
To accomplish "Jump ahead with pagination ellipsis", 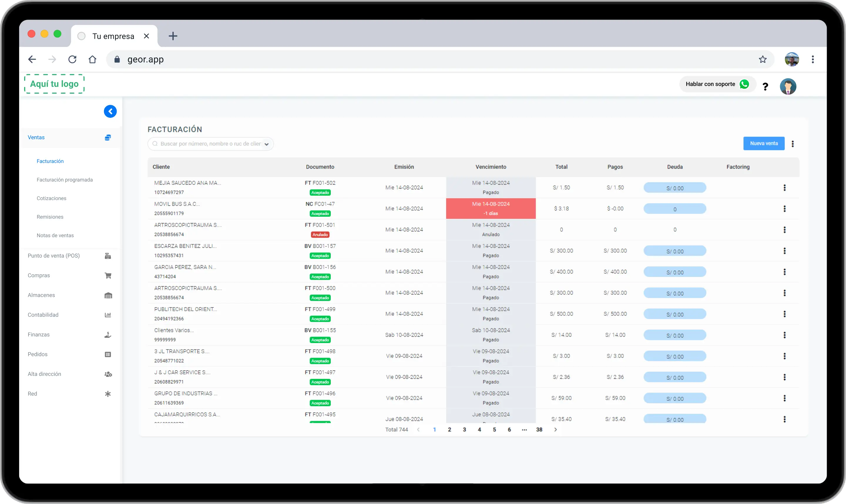I will 524,430.
